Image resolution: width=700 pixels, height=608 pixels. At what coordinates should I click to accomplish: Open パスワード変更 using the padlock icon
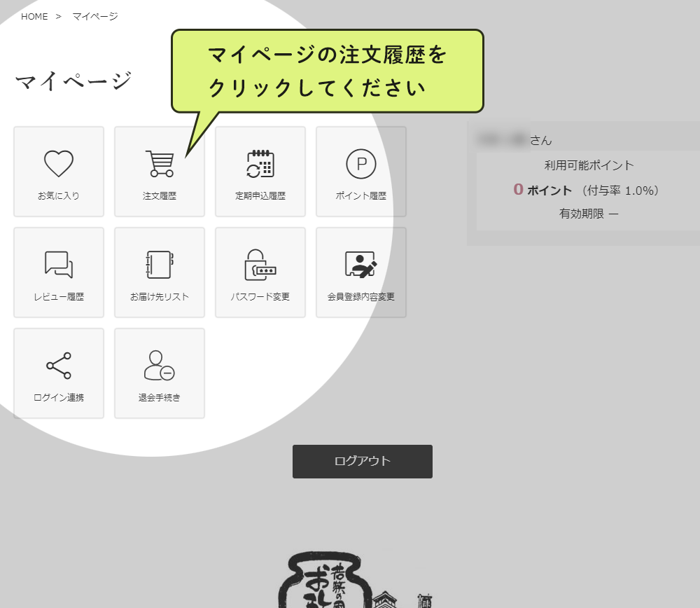pyautogui.click(x=260, y=272)
